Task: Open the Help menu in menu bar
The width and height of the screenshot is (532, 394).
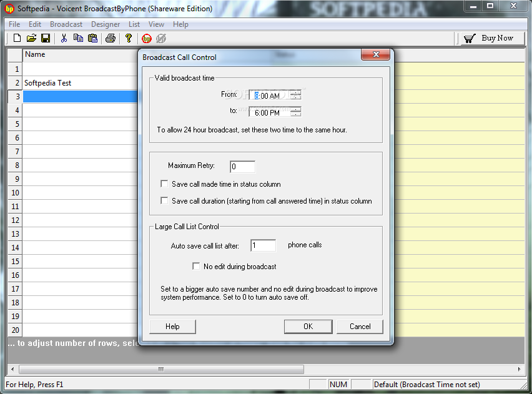Action: point(180,24)
